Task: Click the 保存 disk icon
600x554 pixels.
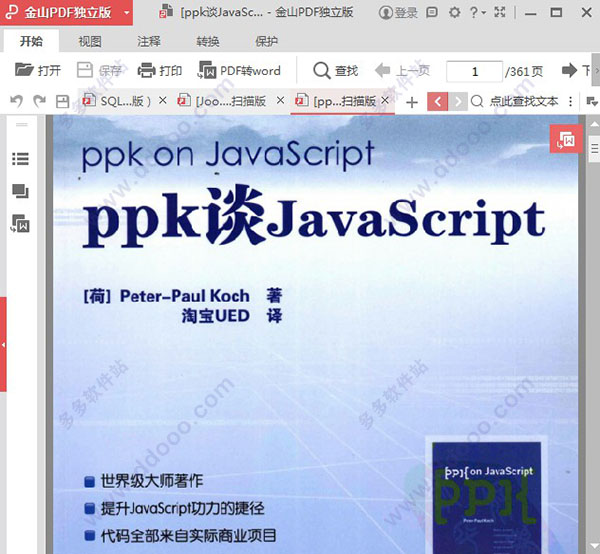Action: click(x=85, y=70)
